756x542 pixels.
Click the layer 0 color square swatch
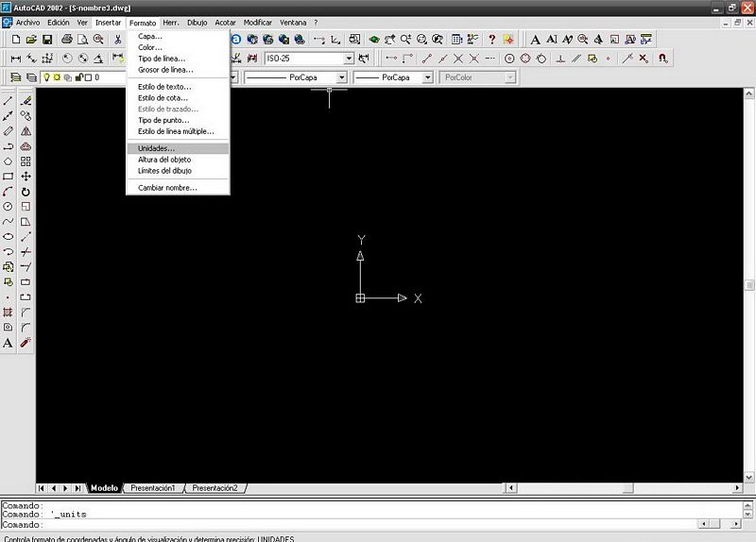(x=88, y=77)
